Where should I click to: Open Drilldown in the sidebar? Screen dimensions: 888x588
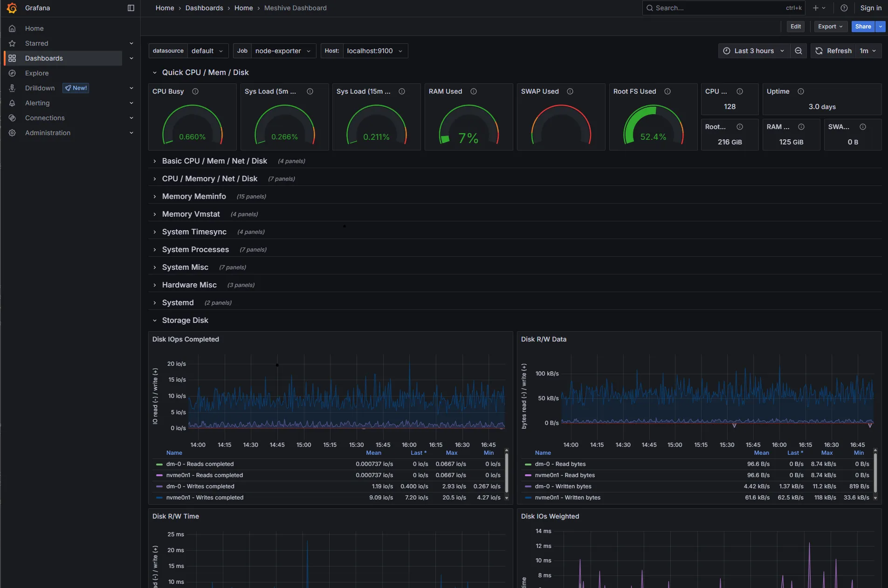[40, 88]
